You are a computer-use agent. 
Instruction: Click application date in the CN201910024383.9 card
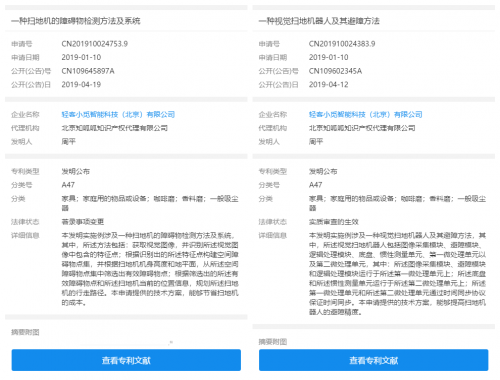(328, 57)
